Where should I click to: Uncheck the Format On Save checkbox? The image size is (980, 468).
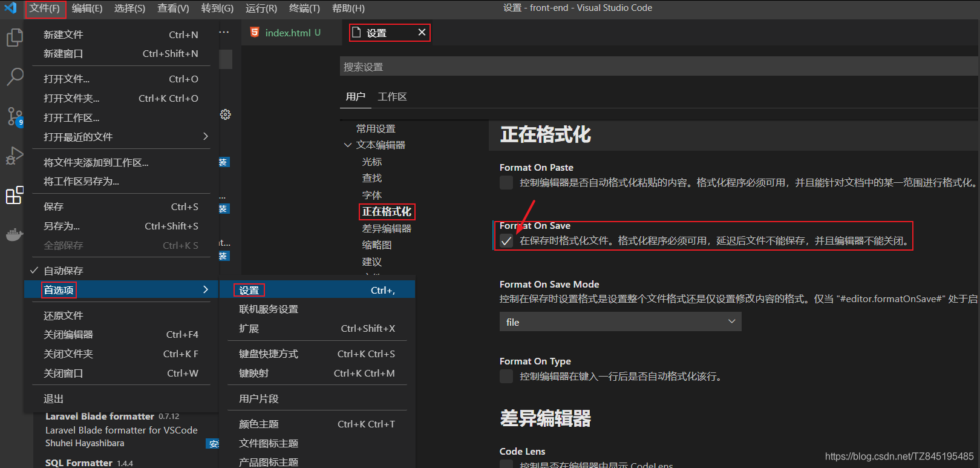[506, 241]
